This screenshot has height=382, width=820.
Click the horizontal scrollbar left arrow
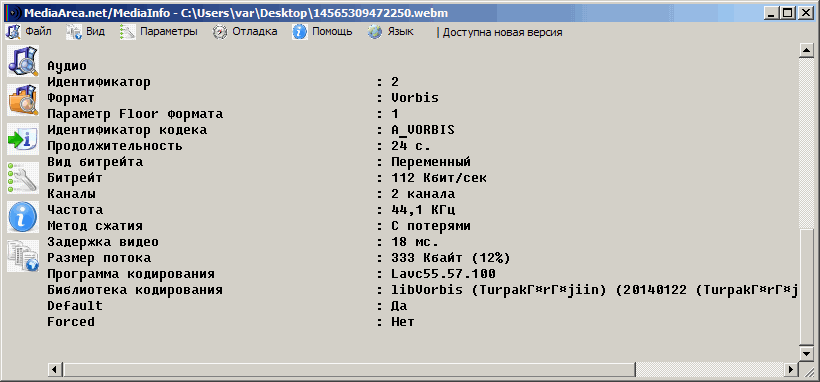pyautogui.click(x=54, y=369)
